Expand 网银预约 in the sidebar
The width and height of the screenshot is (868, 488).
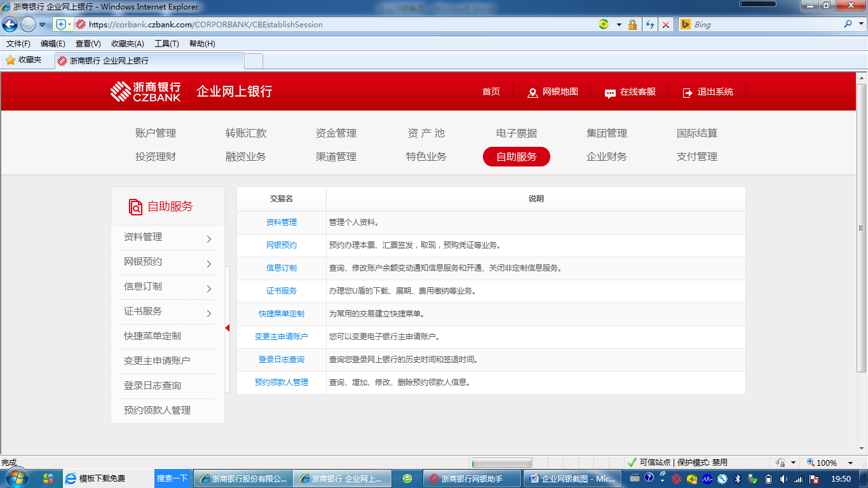coord(168,262)
